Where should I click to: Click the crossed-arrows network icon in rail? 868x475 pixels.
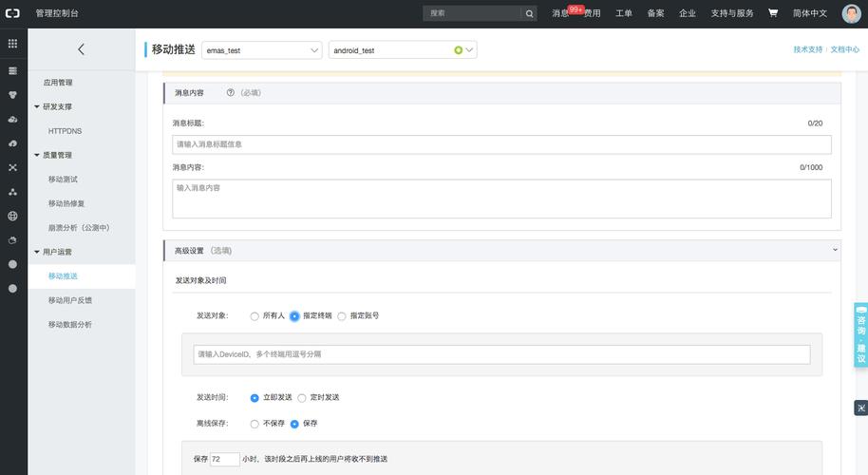coord(12,167)
